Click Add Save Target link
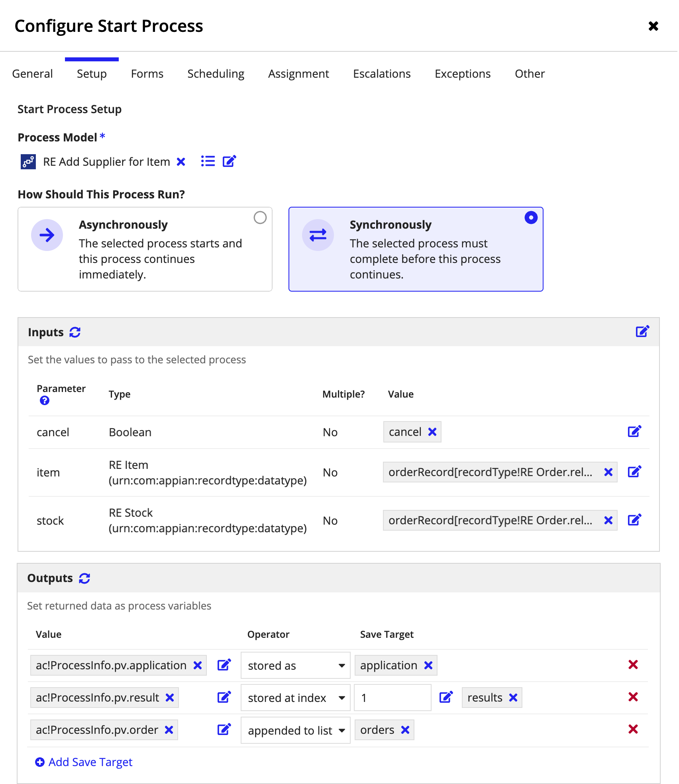Viewport: 679px width, 784px height. click(84, 762)
